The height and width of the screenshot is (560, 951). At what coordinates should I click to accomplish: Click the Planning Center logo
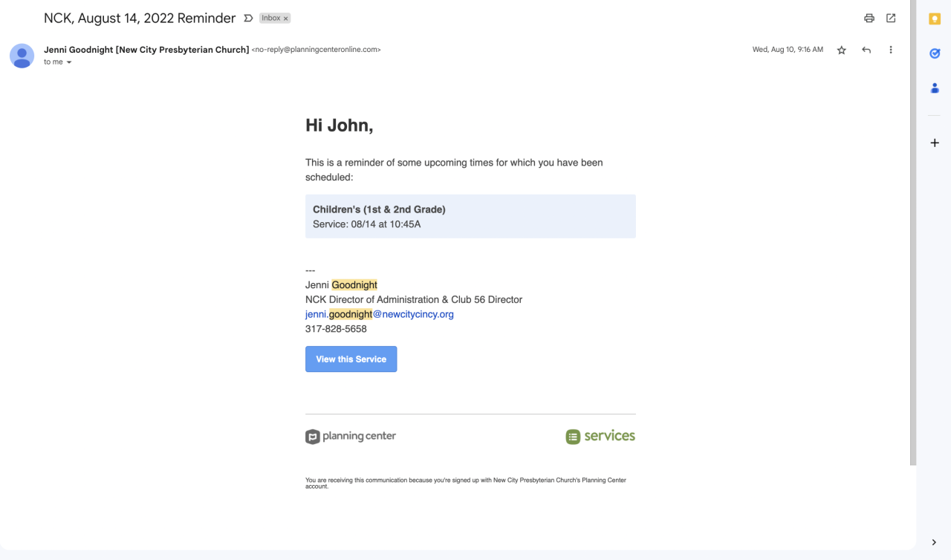pyautogui.click(x=351, y=436)
